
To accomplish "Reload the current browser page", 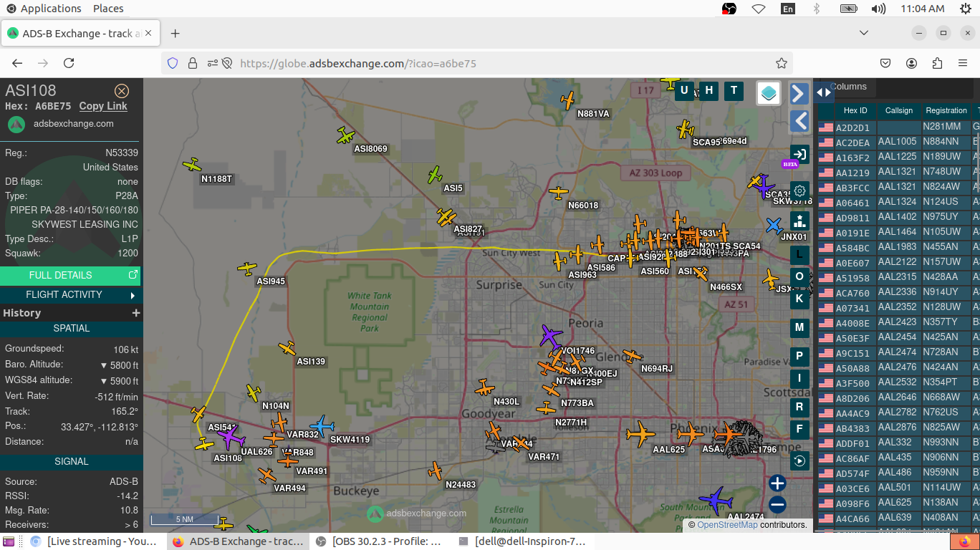I will (x=69, y=63).
